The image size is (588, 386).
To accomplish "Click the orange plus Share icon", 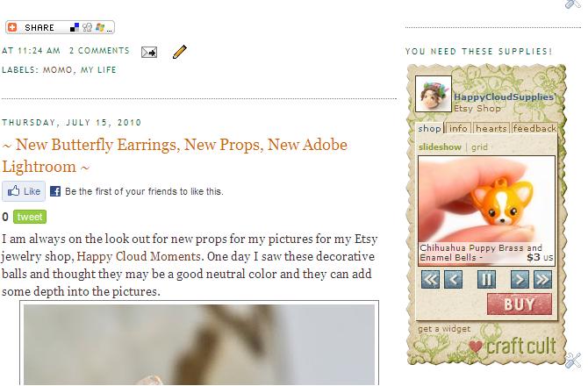I will pyautogui.click(x=12, y=27).
